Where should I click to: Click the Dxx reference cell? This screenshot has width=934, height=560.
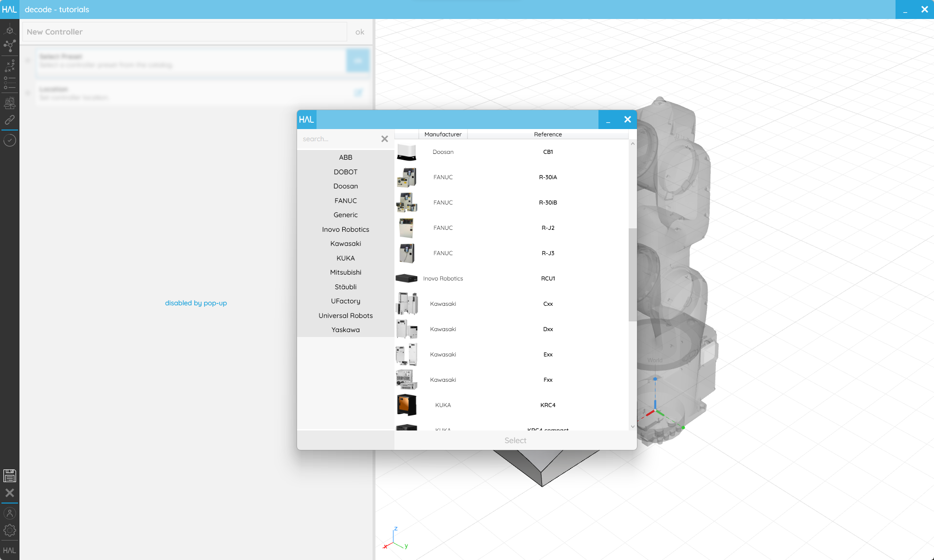point(548,329)
